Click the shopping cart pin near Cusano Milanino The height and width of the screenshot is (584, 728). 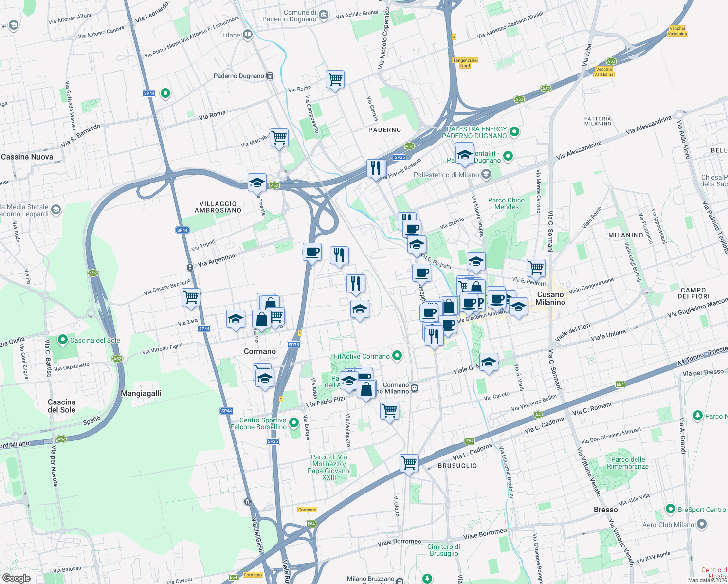tap(535, 268)
